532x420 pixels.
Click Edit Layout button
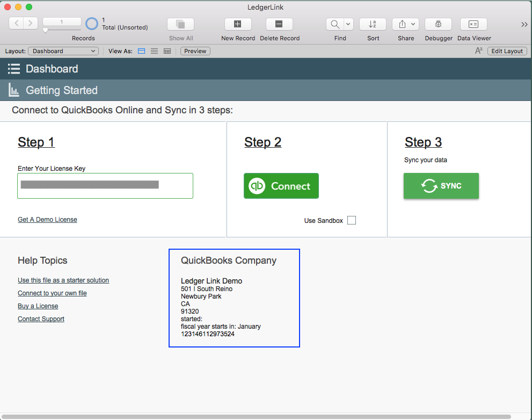(x=507, y=51)
